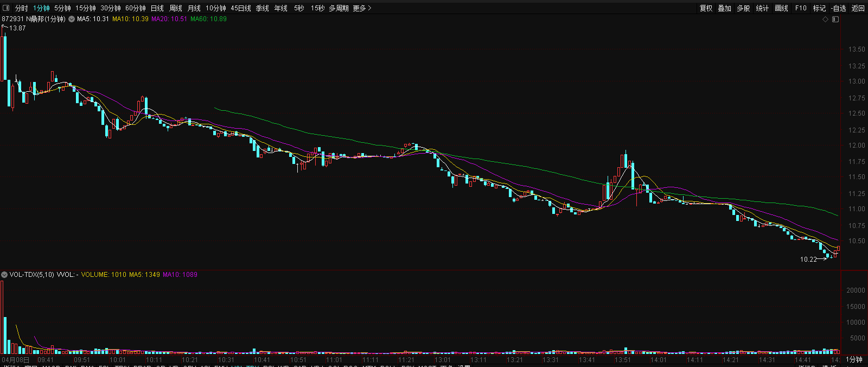Screen dimensions: 868x367
Task: Click the 12.00 price axis label
Action: [857, 145]
